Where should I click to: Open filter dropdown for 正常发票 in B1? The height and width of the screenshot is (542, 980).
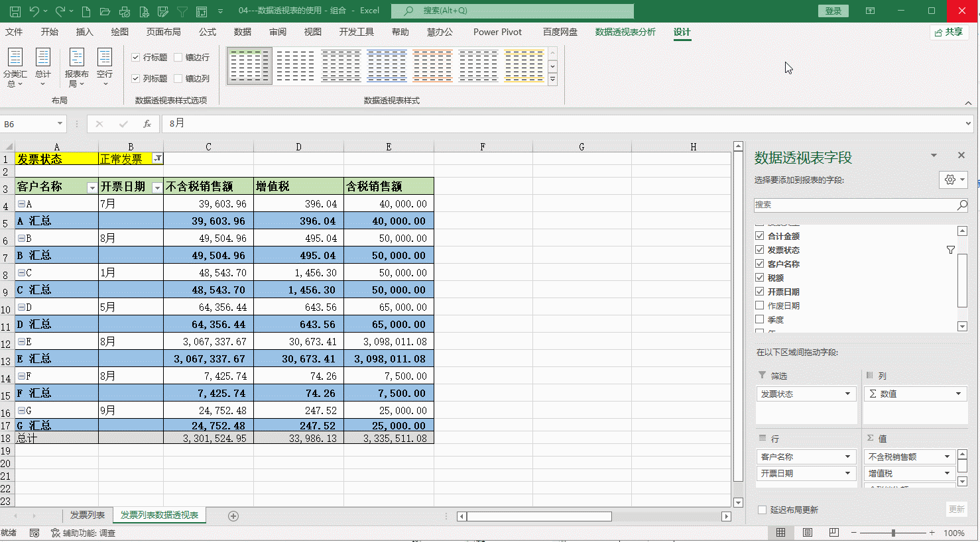[157, 158]
